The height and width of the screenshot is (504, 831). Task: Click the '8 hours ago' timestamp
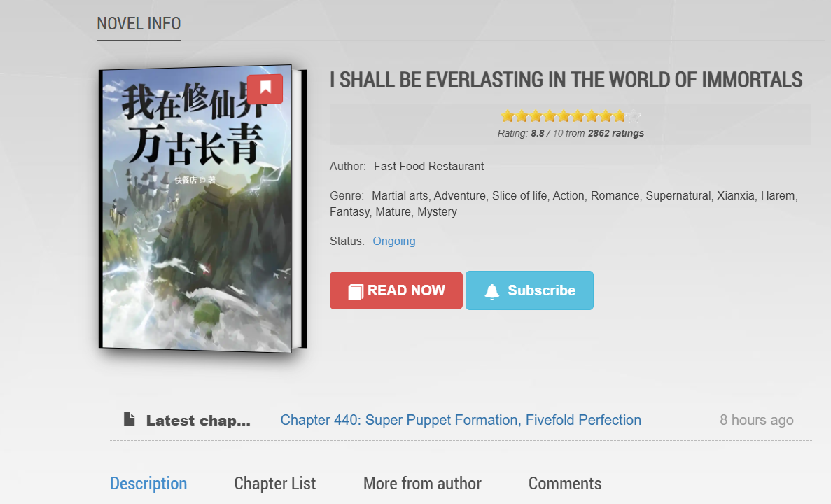[x=756, y=420]
